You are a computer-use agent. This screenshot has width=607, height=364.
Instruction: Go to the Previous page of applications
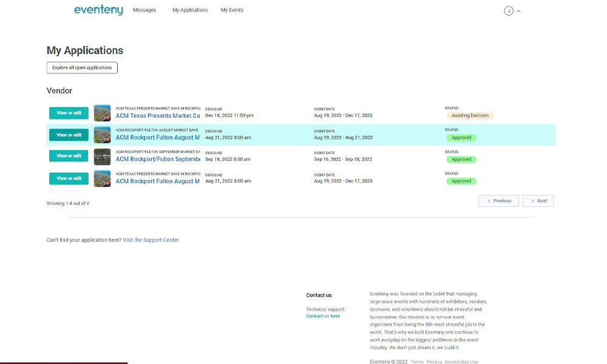(x=498, y=201)
